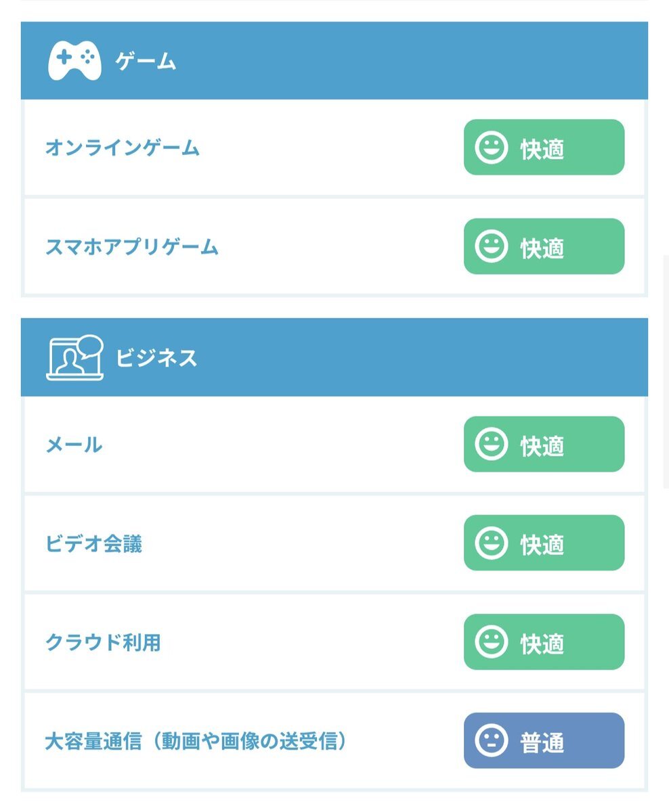Click neutral face icon for 大容量通信
669x812 pixels.
coord(491,740)
